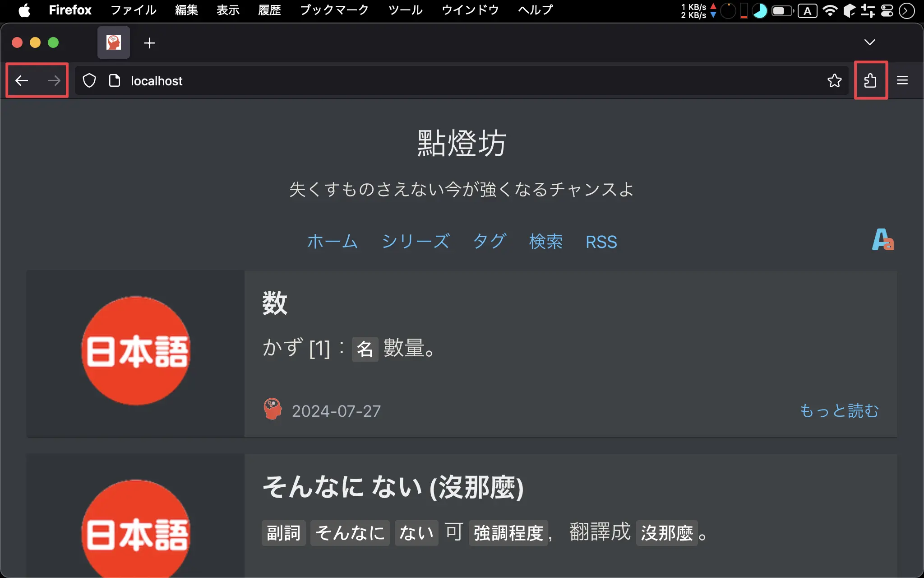Screen dimensions: 924x578
Task: Open the タグ navigation link
Action: pyautogui.click(x=490, y=242)
